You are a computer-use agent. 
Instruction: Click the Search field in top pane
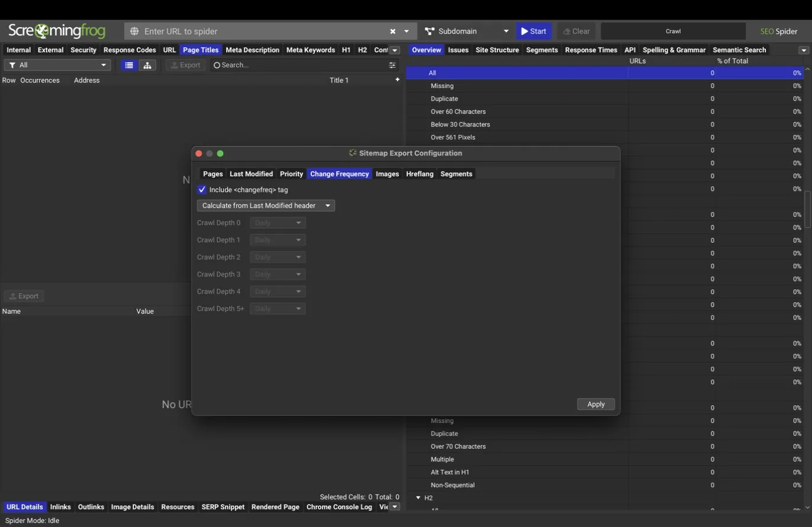299,65
